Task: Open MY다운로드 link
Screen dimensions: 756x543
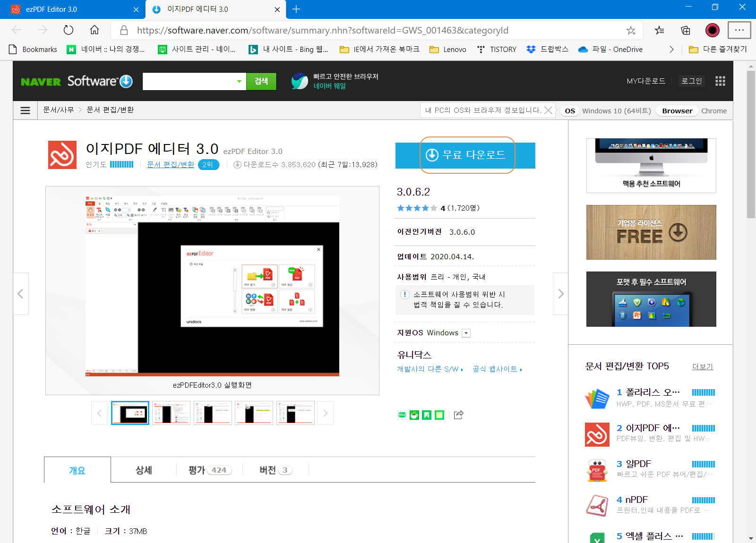Action: (646, 81)
